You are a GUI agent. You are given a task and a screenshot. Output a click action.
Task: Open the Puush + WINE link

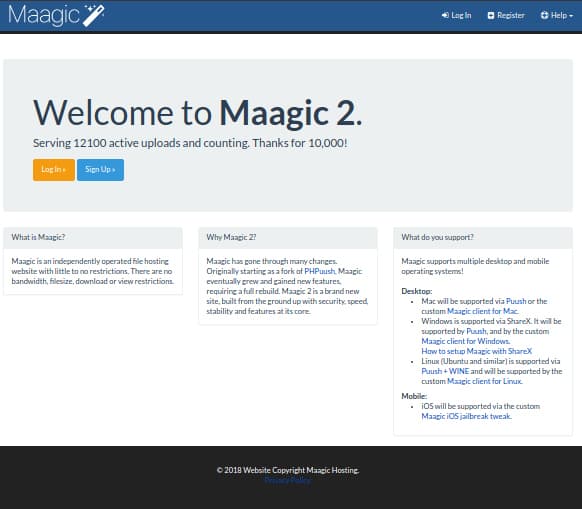tap(445, 371)
